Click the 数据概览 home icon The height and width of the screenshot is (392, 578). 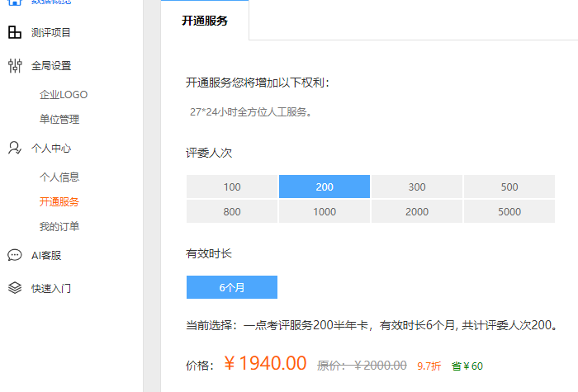15,2
